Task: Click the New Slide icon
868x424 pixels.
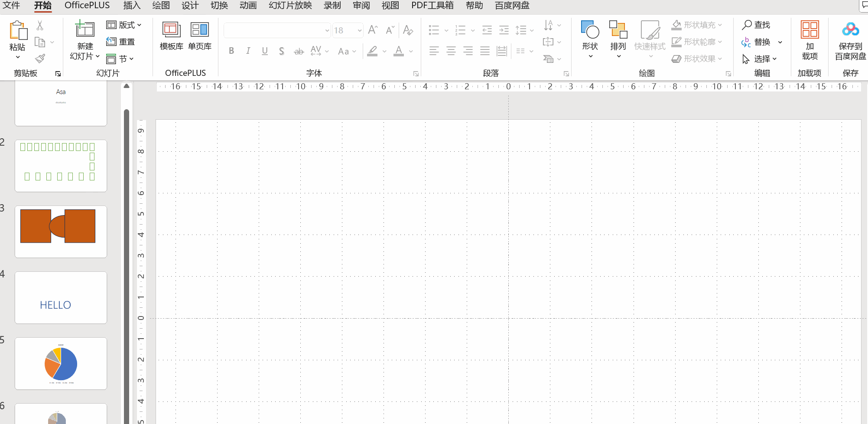Action: click(85, 29)
